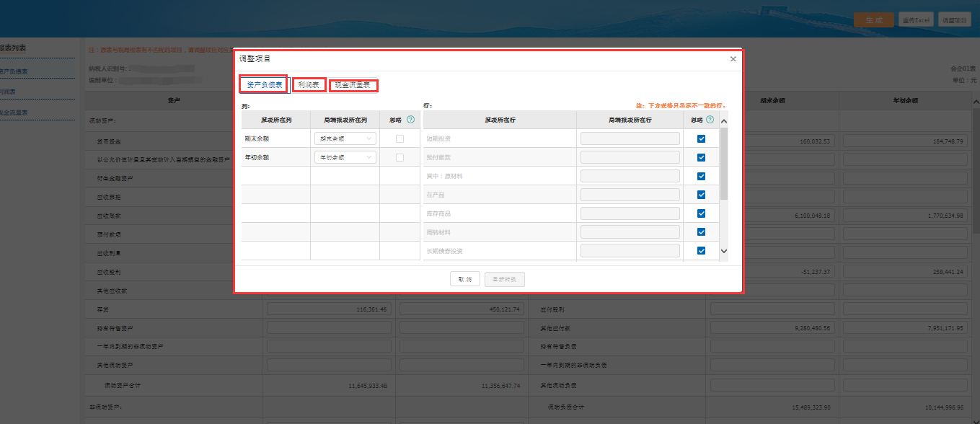Click bureau row field for 其中：原材料
This screenshot has width=980, height=424.
tap(630, 176)
